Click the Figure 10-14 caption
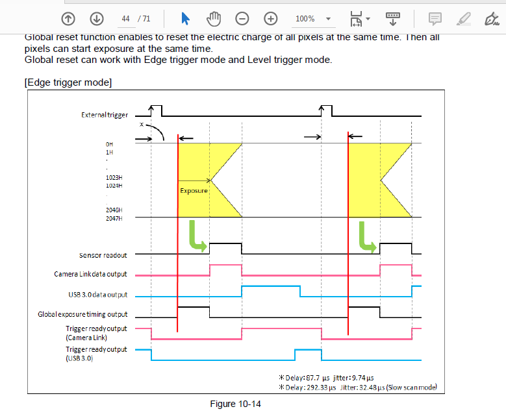 [235, 404]
